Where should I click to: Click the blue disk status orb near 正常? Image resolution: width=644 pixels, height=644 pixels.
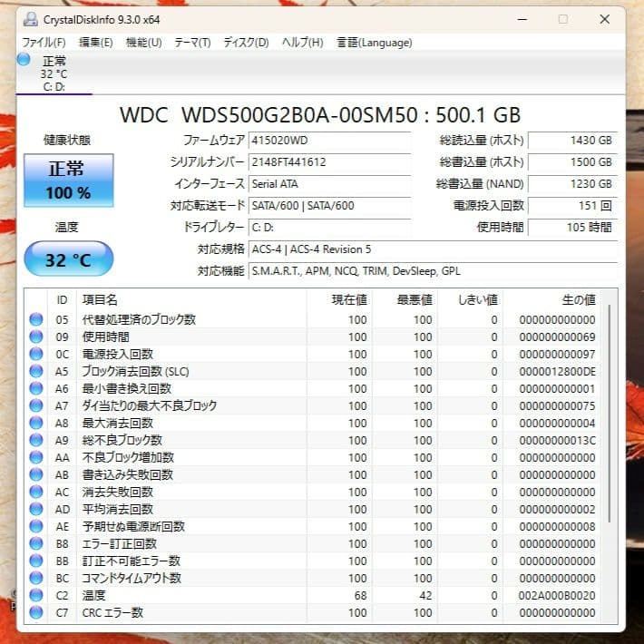(x=24, y=59)
